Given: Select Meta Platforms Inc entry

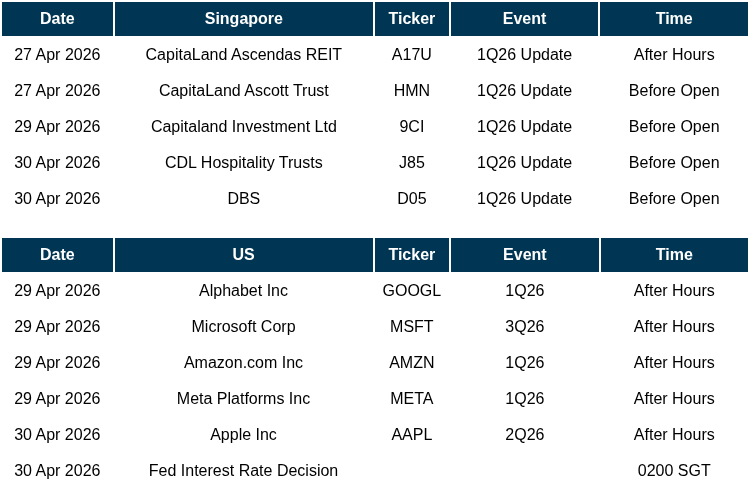Looking at the screenshot, I should click(243, 399).
